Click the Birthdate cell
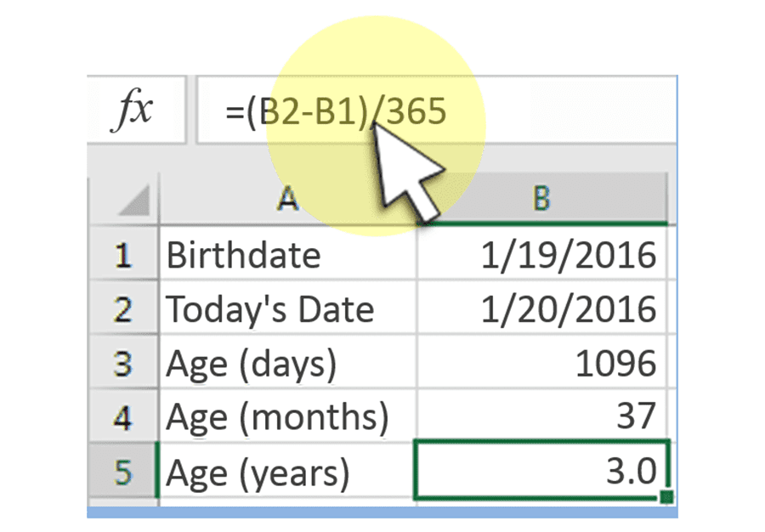Screen dimensions: 765x532 (x=288, y=253)
